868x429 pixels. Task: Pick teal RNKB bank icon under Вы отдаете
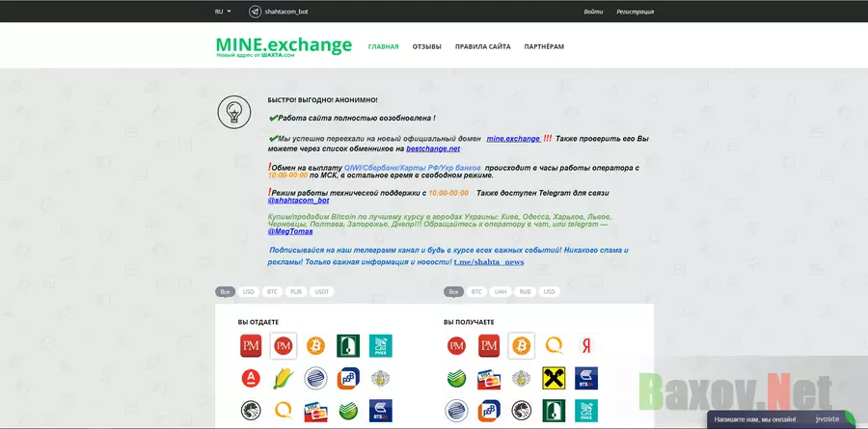[381, 346]
